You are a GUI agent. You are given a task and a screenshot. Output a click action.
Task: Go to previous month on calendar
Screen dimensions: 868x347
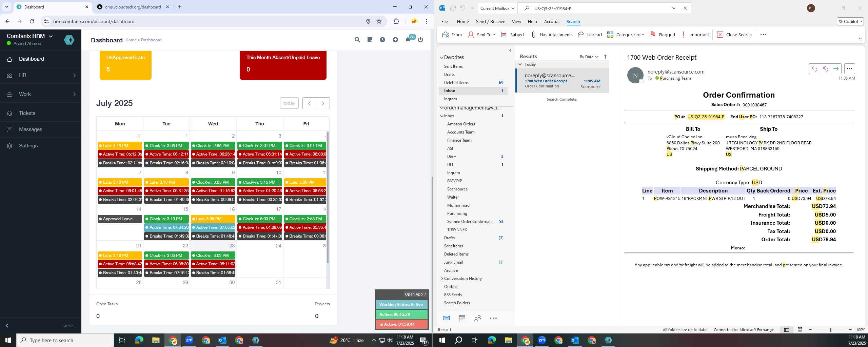click(x=309, y=103)
